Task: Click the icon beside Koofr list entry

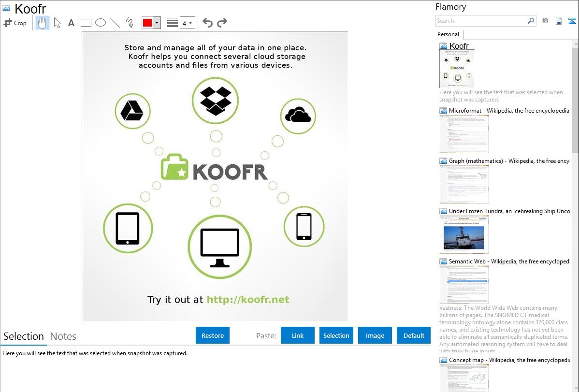Action: click(x=443, y=46)
